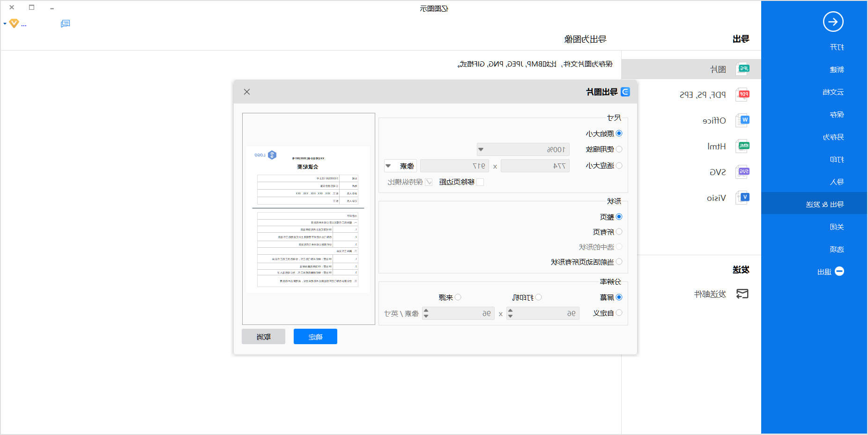Select the PDF export file icon
The image size is (868, 435).
pyautogui.click(x=743, y=95)
